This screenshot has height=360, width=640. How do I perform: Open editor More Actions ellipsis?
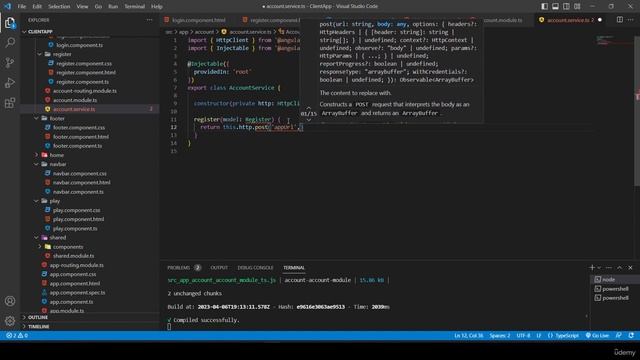tap(631, 20)
